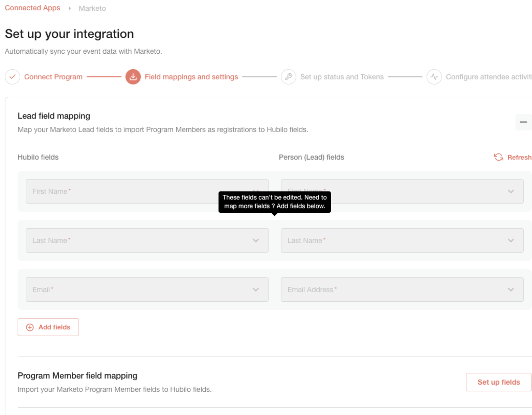Click the Connected Apps breadcrumb link

point(33,8)
